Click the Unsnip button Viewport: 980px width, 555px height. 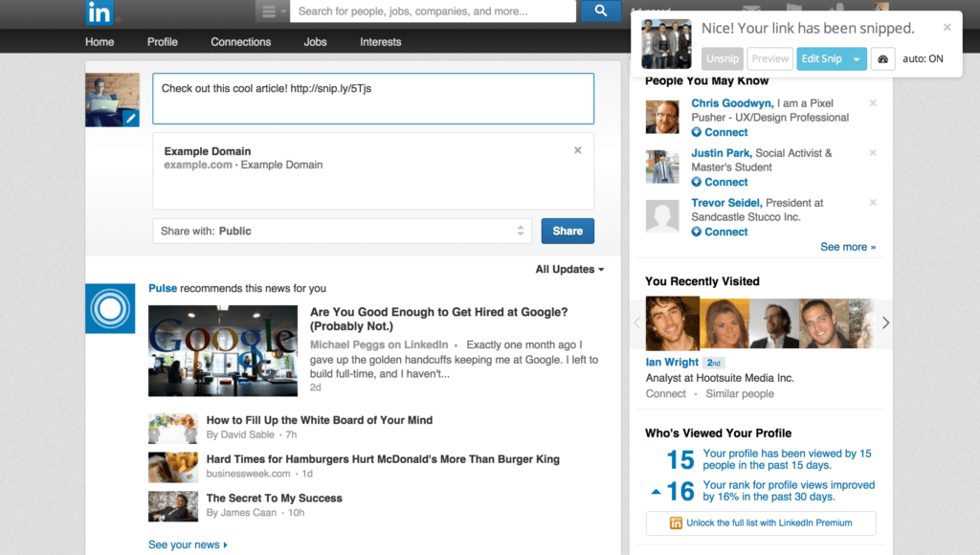(x=723, y=59)
